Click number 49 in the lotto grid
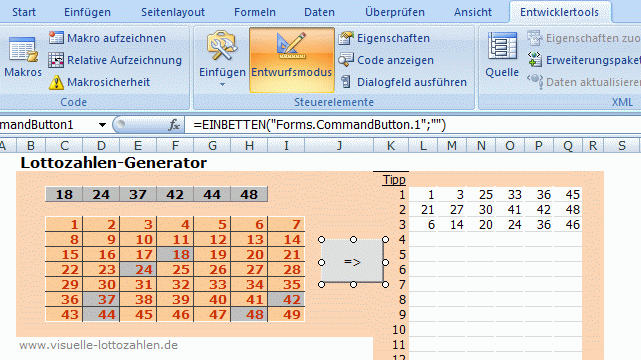 (x=286, y=315)
